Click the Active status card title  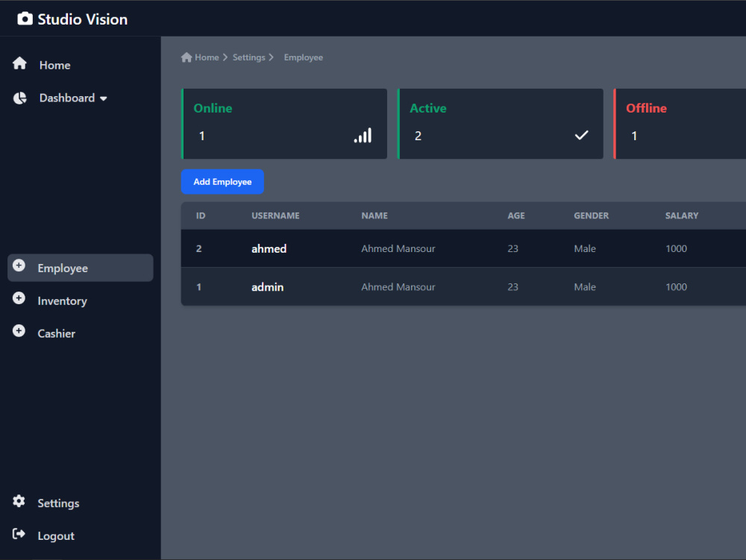point(428,108)
